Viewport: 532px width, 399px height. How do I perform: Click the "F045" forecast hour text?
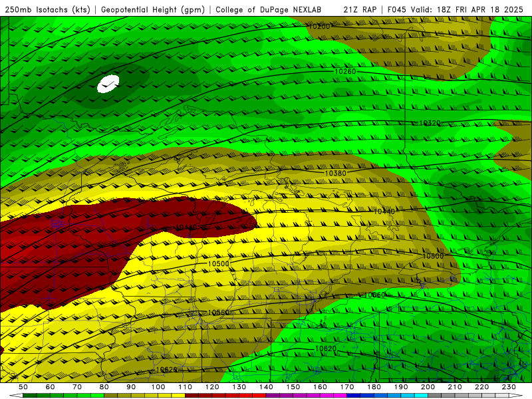(397, 9)
